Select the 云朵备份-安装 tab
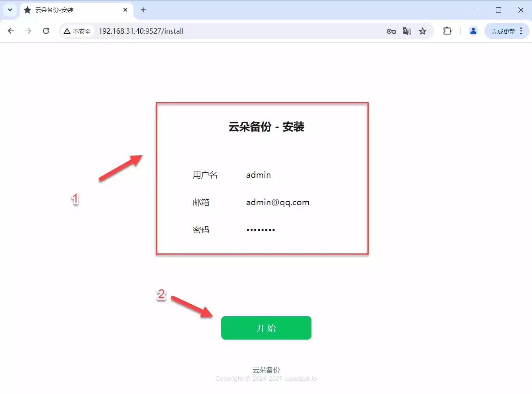The height and width of the screenshot is (394, 532). 71,10
